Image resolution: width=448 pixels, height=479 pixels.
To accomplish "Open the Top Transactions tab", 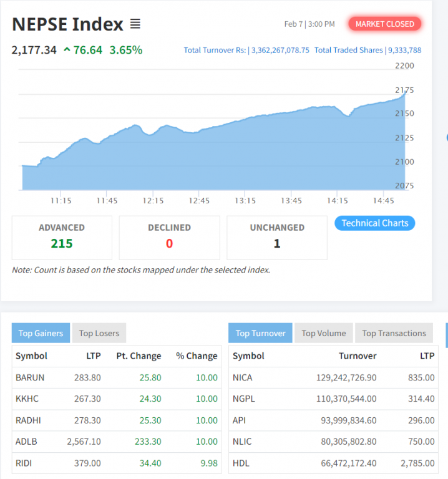I will click(394, 333).
